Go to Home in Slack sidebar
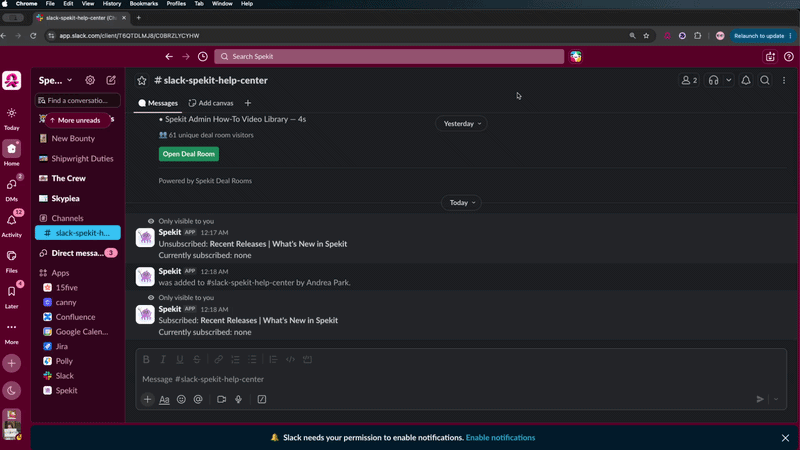This screenshot has width=800, height=450. [11, 154]
